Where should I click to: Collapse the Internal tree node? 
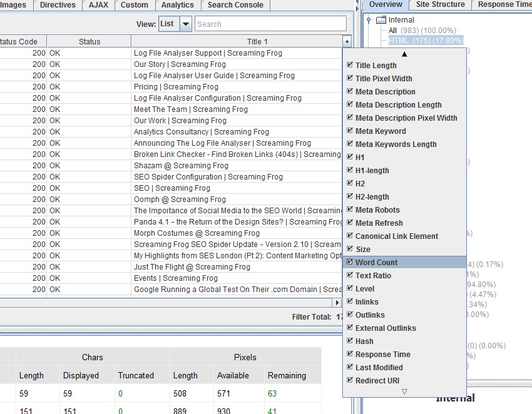tap(369, 20)
